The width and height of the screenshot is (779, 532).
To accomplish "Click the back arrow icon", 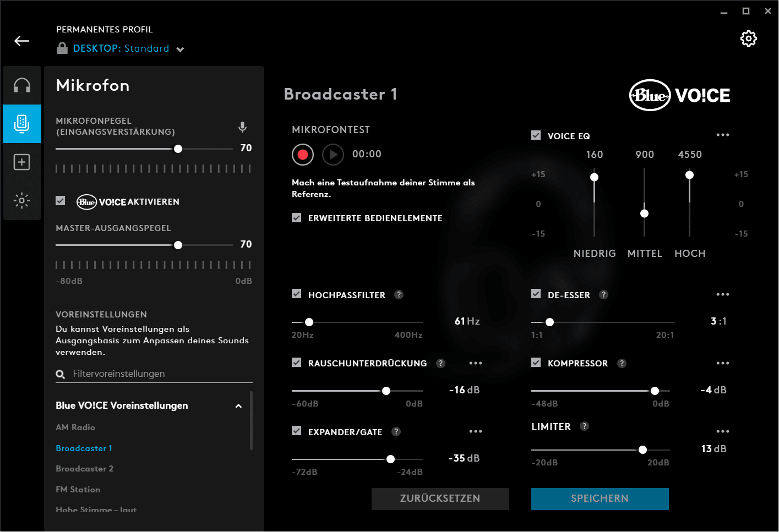I will pyautogui.click(x=22, y=41).
